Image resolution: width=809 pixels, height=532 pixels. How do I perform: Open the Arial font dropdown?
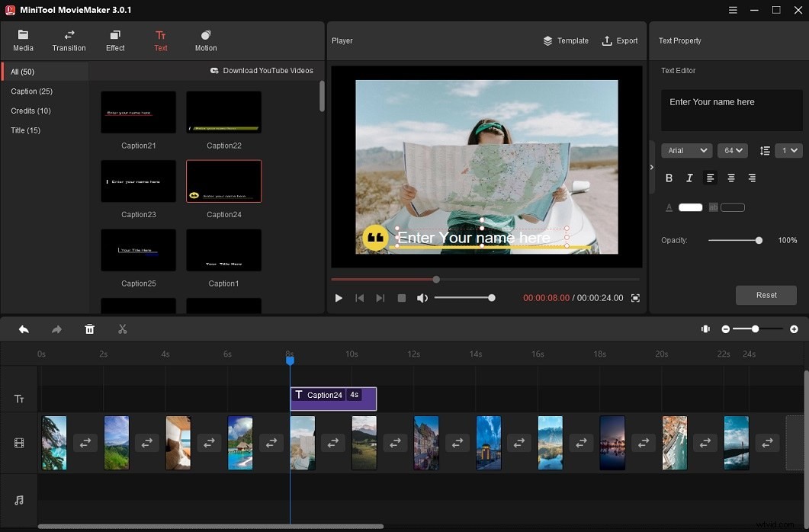[x=685, y=150]
